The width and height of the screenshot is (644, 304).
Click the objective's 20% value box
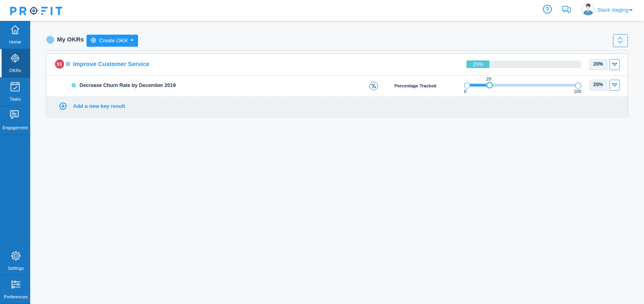click(x=598, y=64)
